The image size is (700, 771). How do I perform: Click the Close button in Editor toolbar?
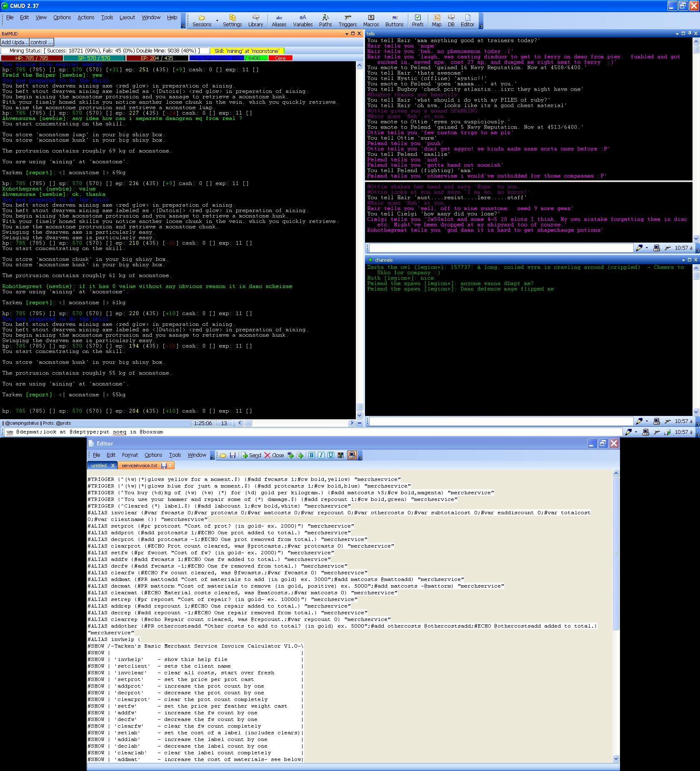[274, 455]
